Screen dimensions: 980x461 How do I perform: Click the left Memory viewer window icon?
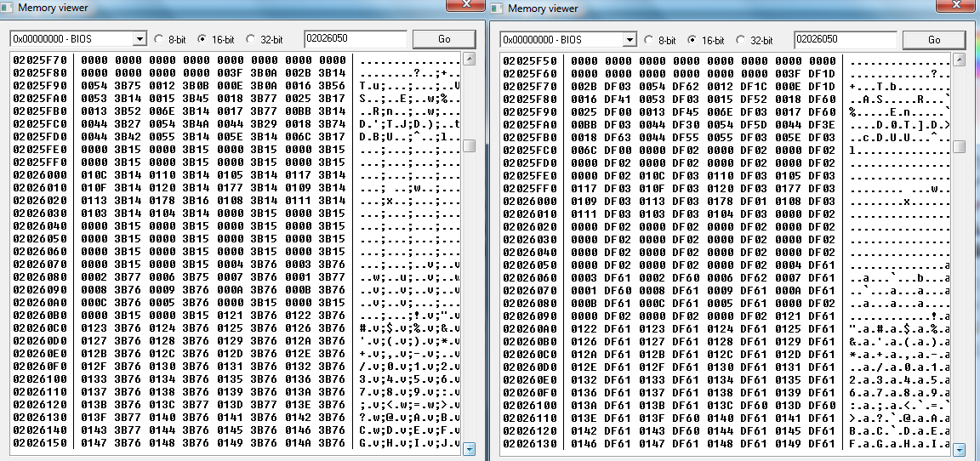[9, 8]
